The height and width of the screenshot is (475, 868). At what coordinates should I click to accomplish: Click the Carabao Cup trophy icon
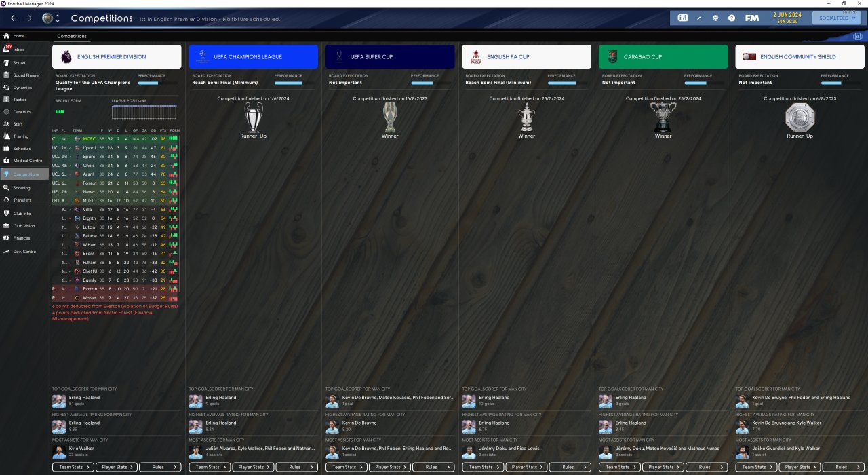(x=663, y=117)
